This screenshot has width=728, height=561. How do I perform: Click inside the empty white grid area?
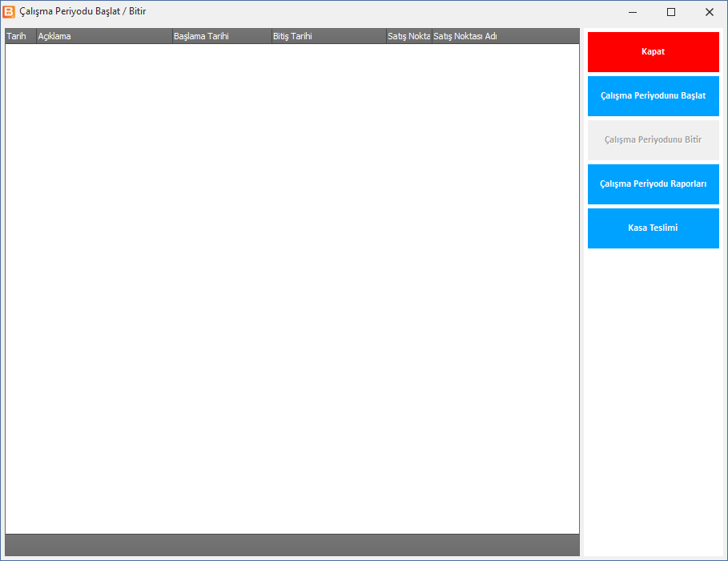(x=292, y=289)
